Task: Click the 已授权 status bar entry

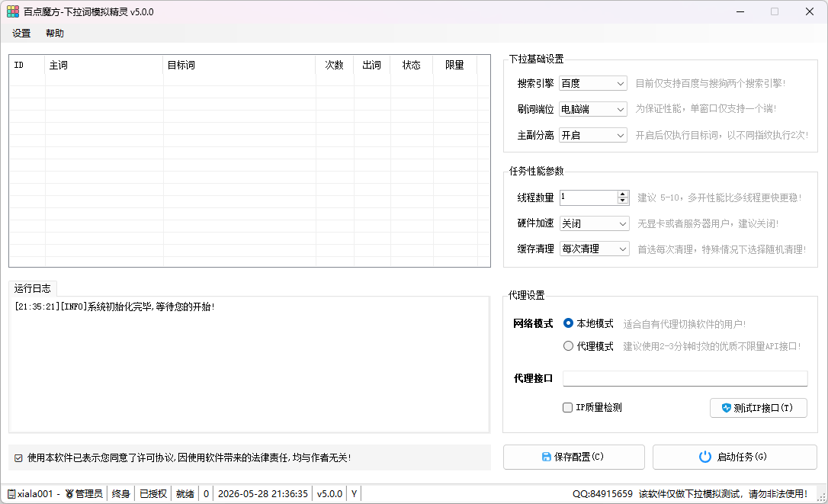Action: 153,494
